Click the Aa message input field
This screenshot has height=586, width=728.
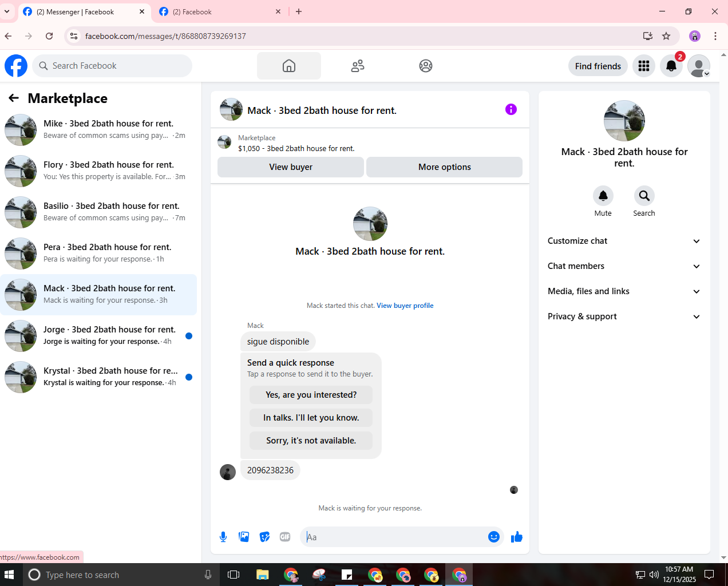click(395, 537)
